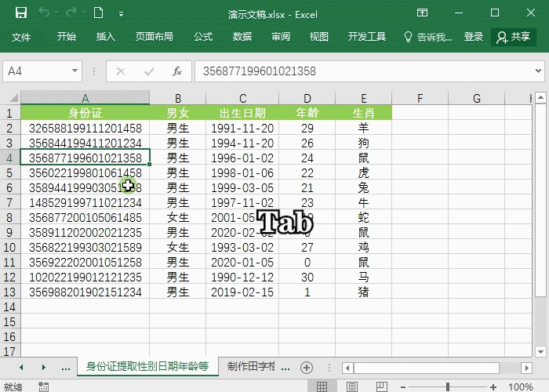This screenshot has height=392, width=549.
Task: Click the zoom slider handle
Action: (x=448, y=387)
